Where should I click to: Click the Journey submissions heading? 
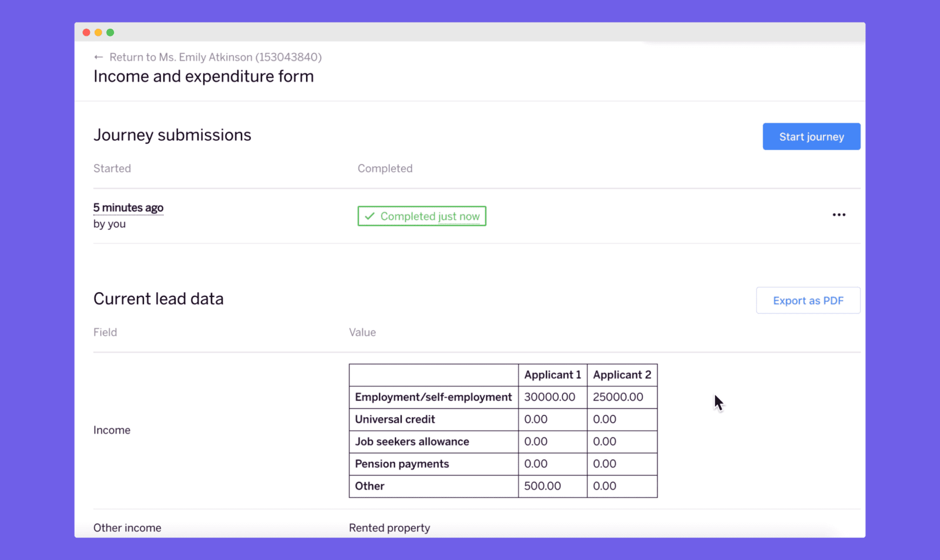[x=172, y=135]
